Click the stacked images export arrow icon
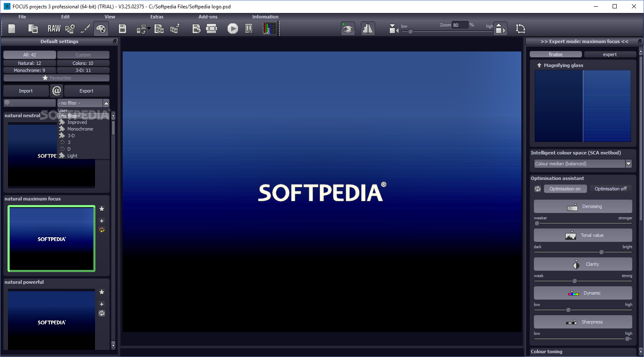644x357 pixels. pyautogui.click(x=175, y=28)
